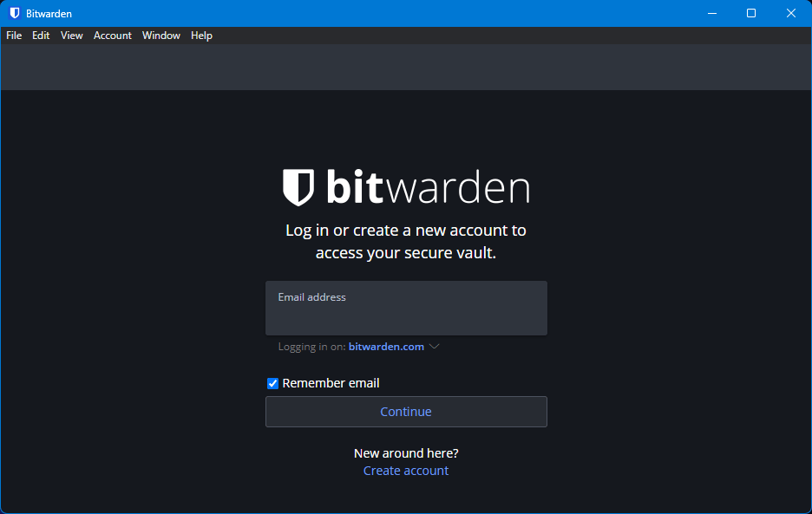This screenshot has width=812, height=514.
Task: Open the Help menu
Action: coord(201,36)
